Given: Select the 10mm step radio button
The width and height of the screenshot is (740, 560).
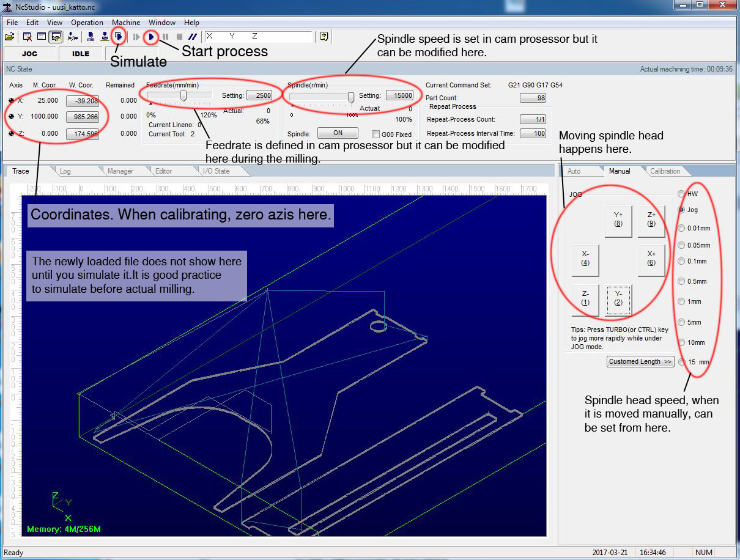Looking at the screenshot, I should tap(681, 342).
